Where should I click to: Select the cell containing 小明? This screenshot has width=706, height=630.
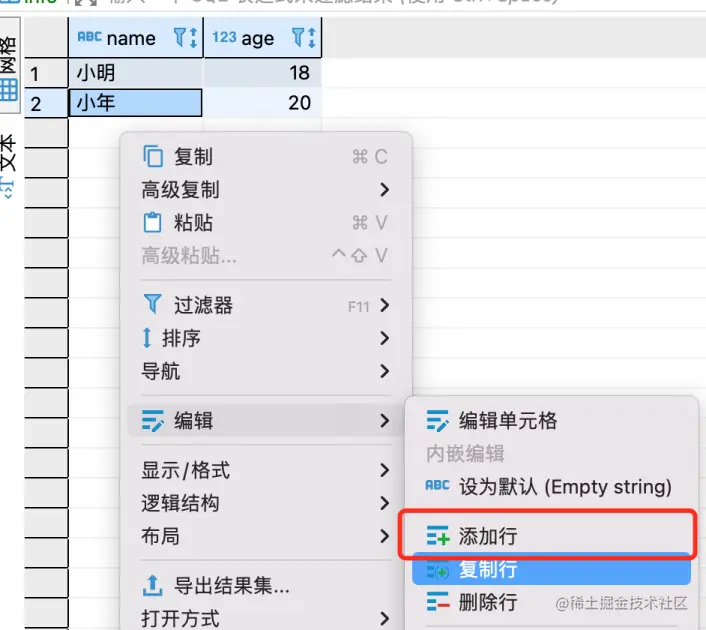pos(136,73)
